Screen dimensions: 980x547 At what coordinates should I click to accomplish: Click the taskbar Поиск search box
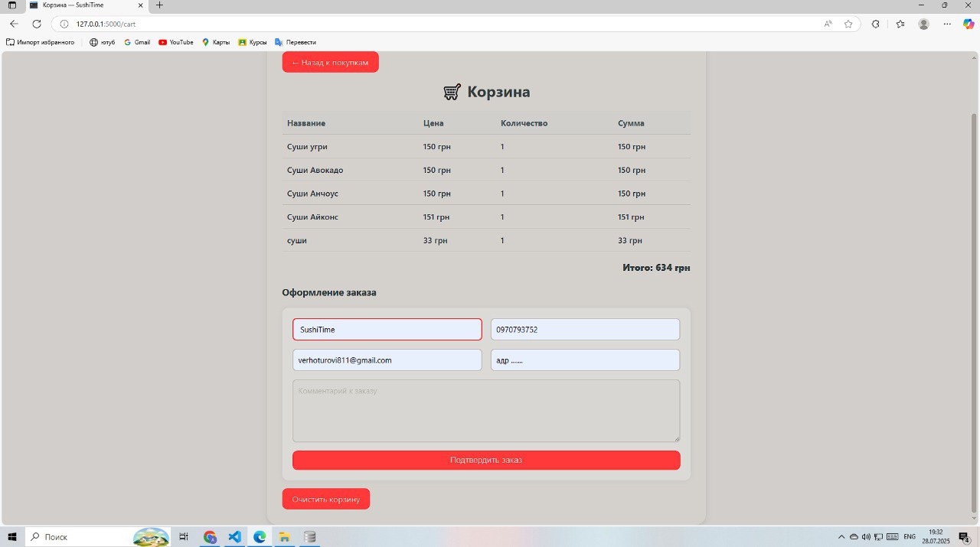pyautogui.click(x=98, y=537)
